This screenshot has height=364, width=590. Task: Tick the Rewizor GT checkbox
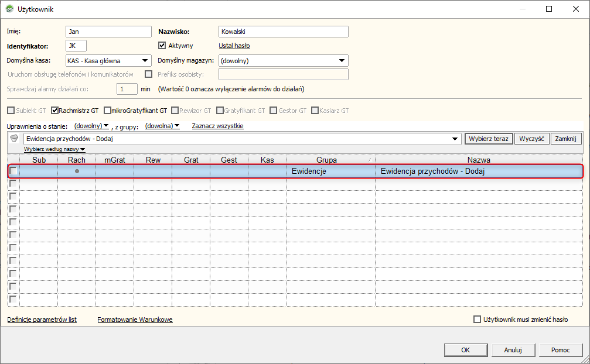pos(175,111)
